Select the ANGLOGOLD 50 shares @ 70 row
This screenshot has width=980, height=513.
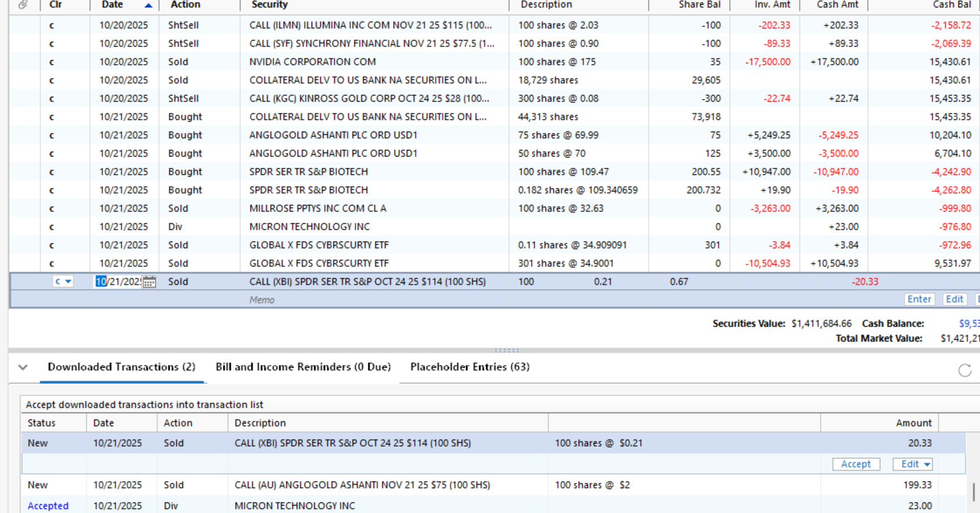tap(495, 154)
